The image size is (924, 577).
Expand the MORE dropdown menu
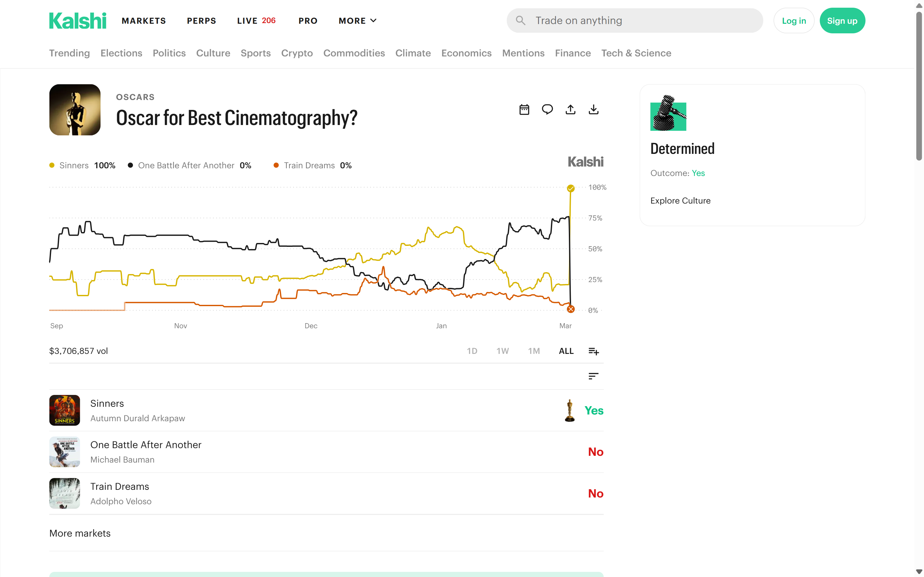click(357, 21)
